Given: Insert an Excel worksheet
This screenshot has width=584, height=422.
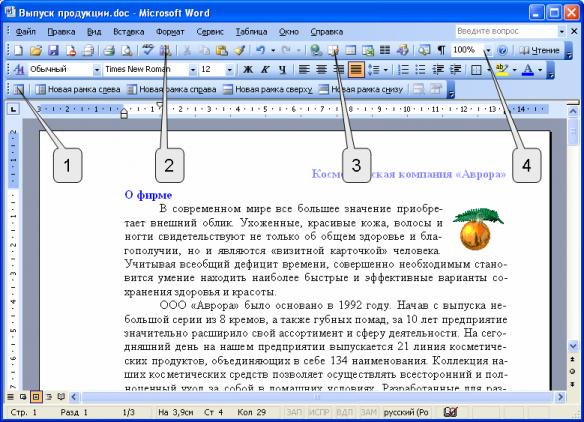Looking at the screenshot, I should coord(368,50).
